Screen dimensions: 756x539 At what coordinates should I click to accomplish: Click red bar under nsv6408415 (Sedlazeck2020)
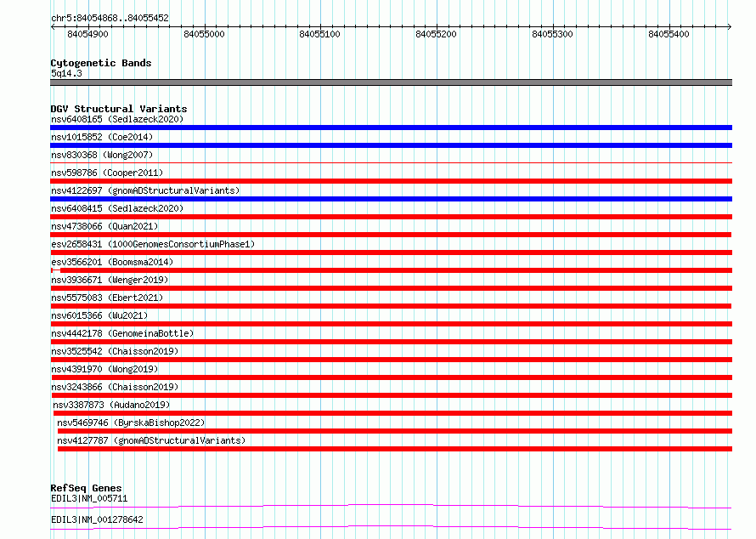(391, 217)
